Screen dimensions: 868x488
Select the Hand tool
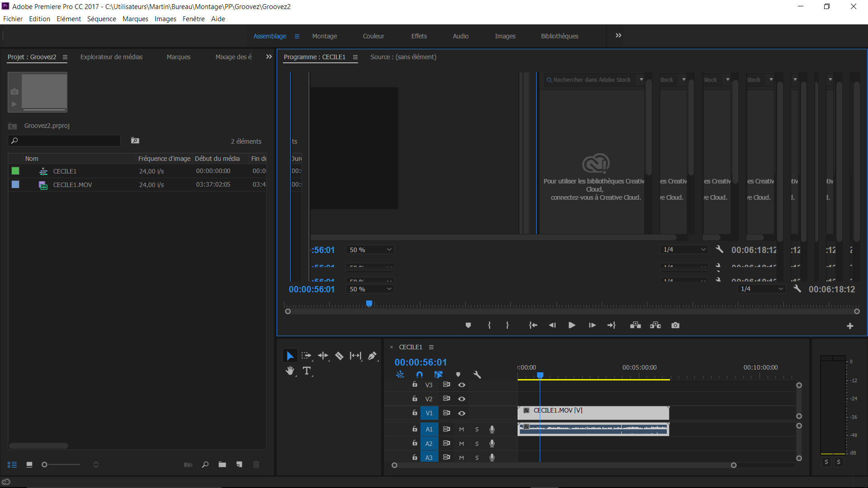tap(290, 371)
